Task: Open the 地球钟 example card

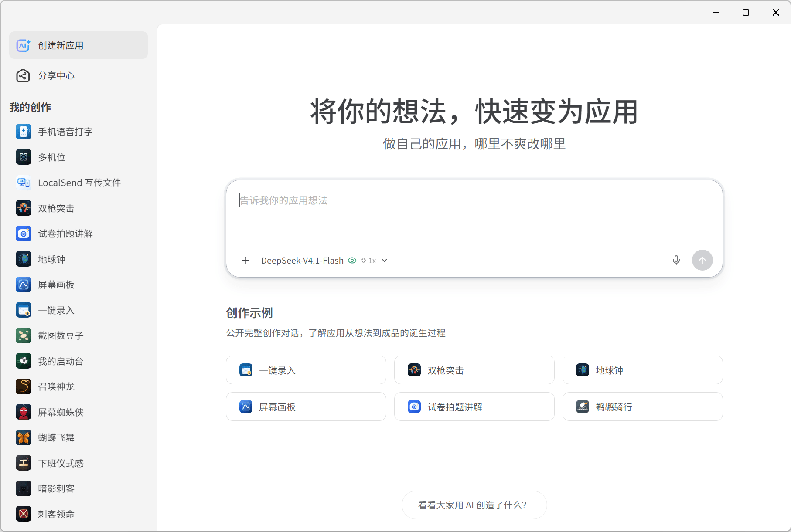Action: [643, 370]
